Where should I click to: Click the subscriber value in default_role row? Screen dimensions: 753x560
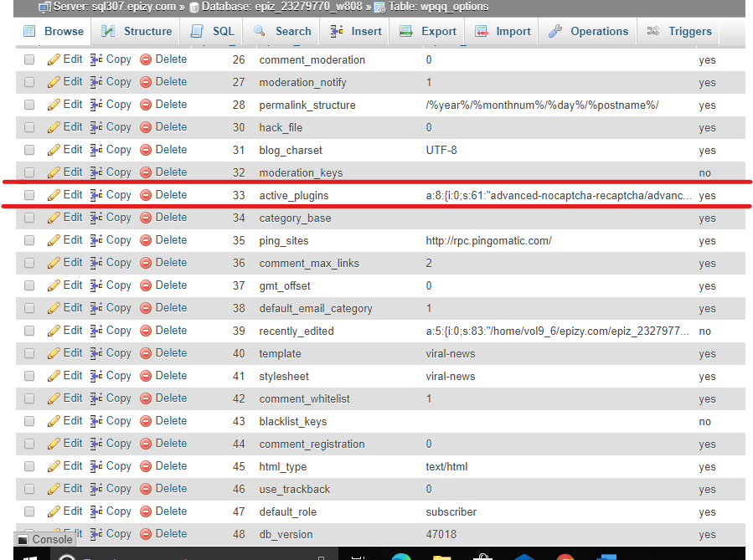451,512
